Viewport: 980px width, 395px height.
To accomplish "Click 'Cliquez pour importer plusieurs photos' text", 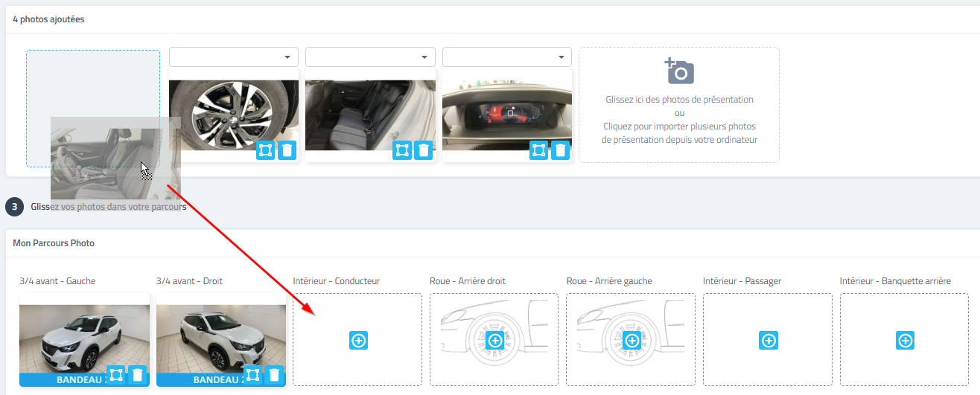I will pos(679,126).
